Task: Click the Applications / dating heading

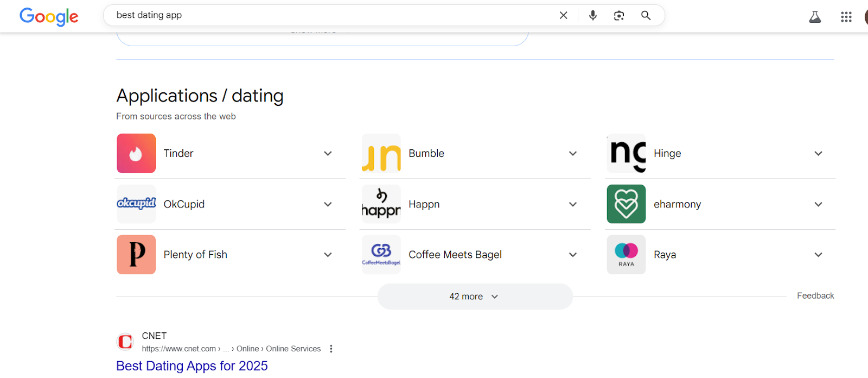Action: [200, 96]
